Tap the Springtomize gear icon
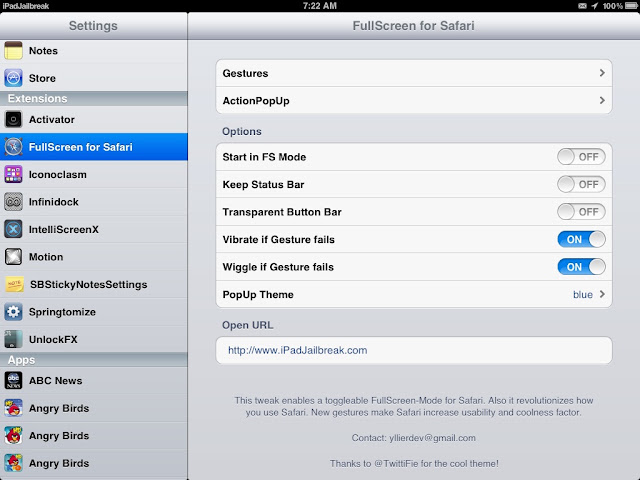 click(13, 312)
